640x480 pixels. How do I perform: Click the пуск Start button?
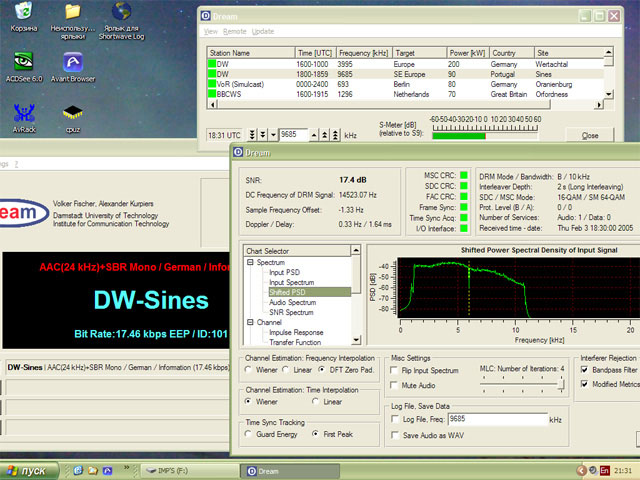point(29,471)
